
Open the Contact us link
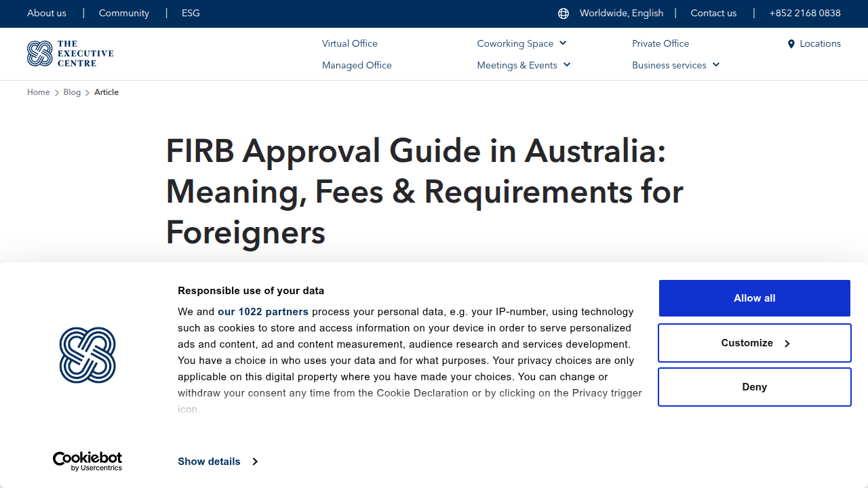(713, 13)
